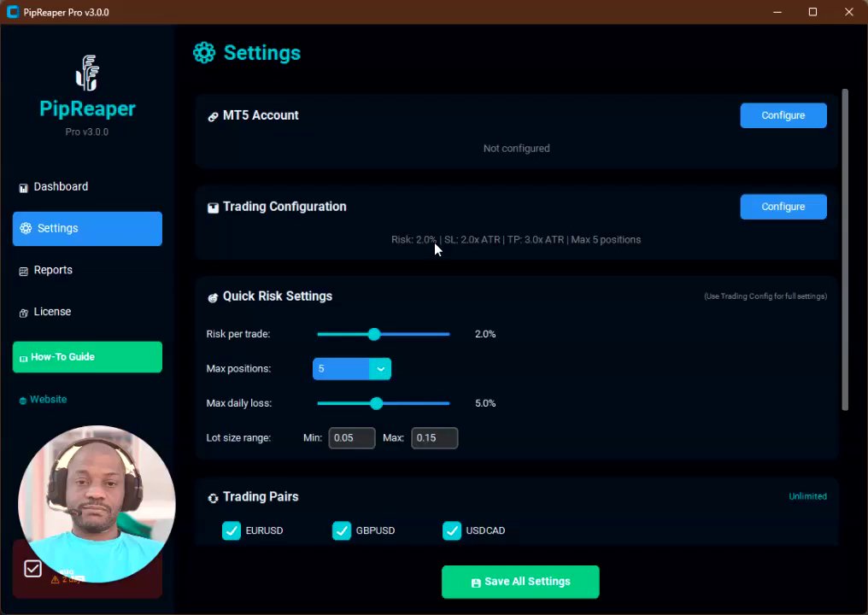Click the Trading Pairs refresh icon
The height and width of the screenshot is (615, 868).
coord(213,498)
